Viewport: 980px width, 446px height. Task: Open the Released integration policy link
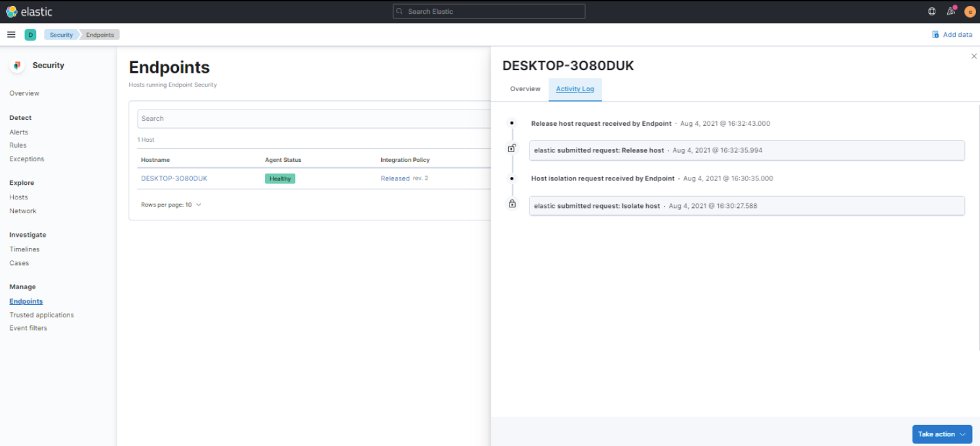(395, 178)
